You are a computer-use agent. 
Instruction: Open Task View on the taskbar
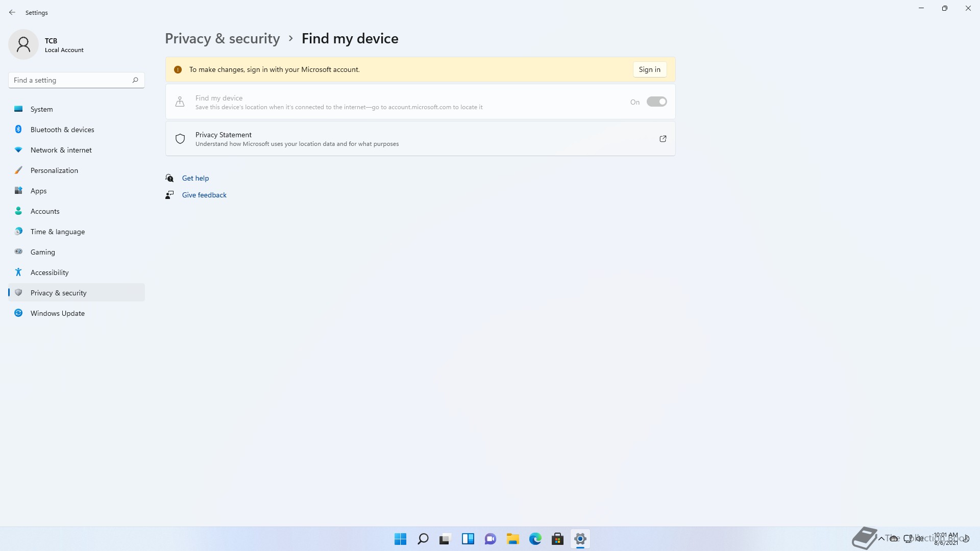tap(445, 539)
